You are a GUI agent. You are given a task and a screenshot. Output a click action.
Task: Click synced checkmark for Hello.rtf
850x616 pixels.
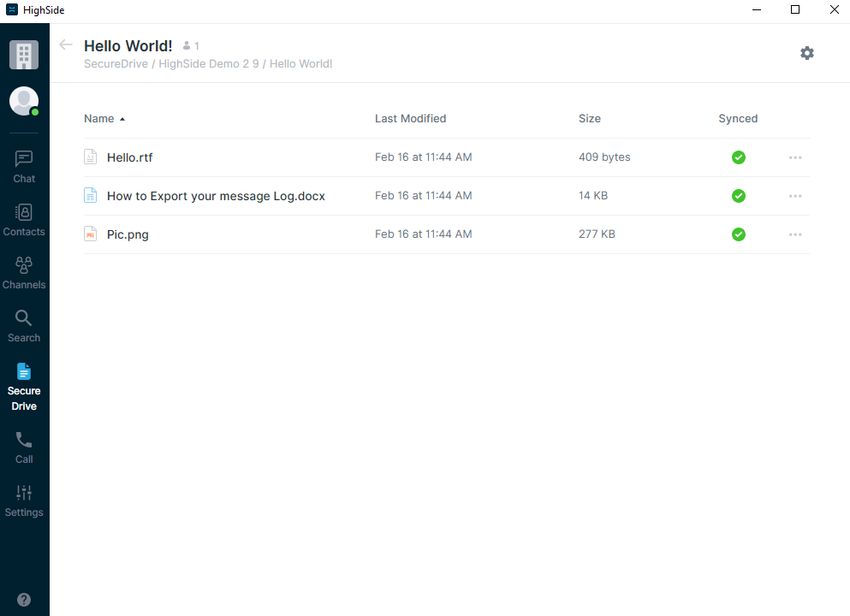(x=739, y=157)
